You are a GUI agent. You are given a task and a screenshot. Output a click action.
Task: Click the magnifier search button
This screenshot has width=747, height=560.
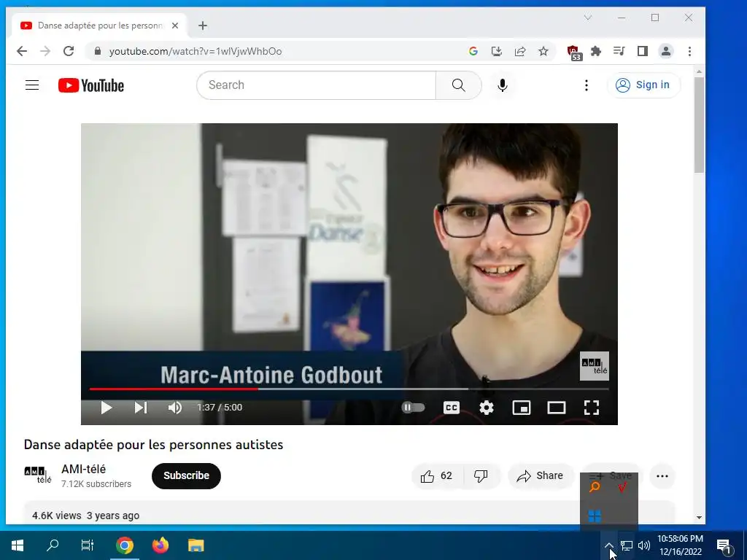tap(458, 85)
